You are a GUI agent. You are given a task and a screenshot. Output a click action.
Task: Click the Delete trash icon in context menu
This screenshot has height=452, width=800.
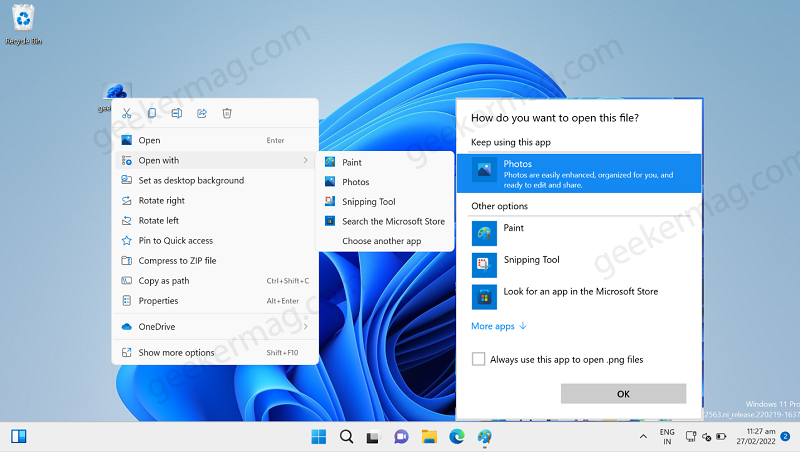point(227,113)
